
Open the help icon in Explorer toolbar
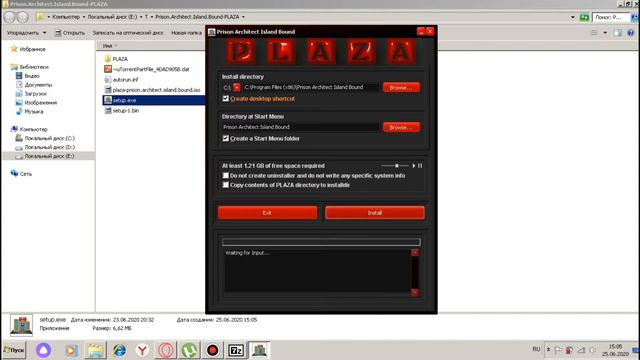pos(631,33)
